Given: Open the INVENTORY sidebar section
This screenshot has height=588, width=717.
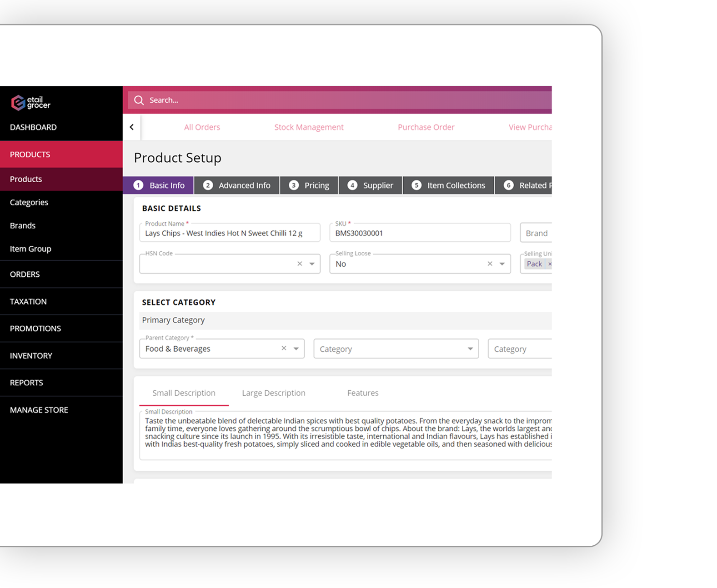Looking at the screenshot, I should click(x=61, y=355).
